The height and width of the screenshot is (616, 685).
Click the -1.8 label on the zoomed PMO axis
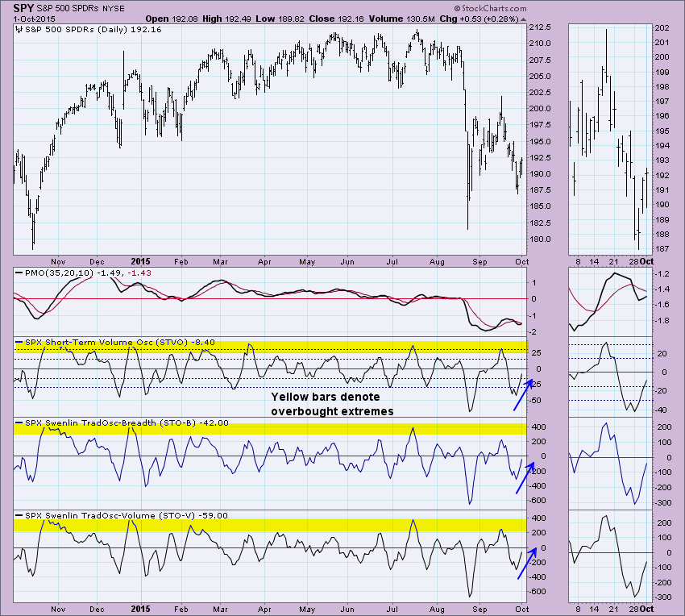click(x=661, y=320)
